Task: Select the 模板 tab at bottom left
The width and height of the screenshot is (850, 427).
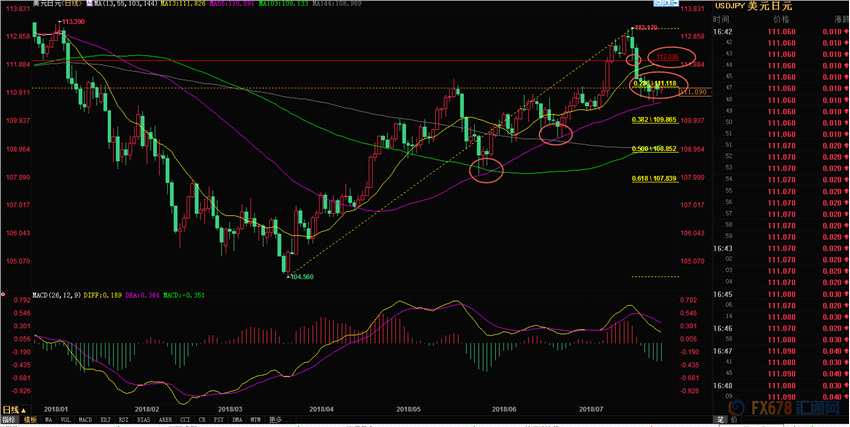Action: click(x=30, y=419)
